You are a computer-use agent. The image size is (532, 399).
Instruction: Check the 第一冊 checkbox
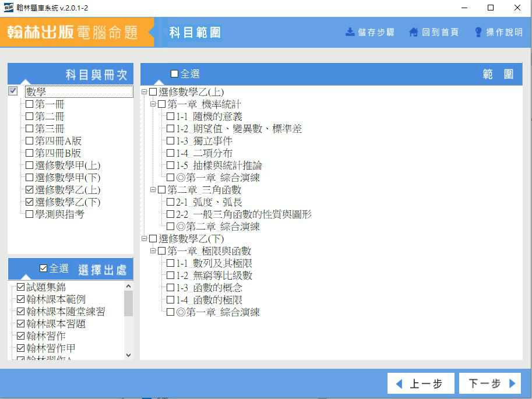(30, 104)
